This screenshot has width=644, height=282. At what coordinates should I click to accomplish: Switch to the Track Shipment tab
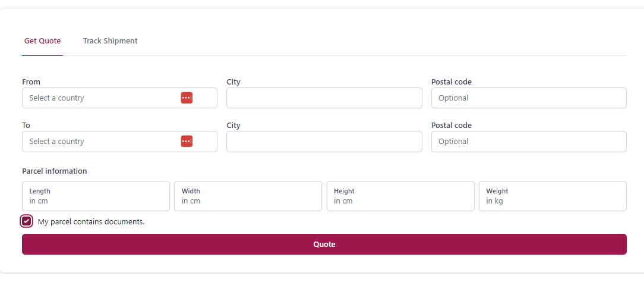pos(110,40)
